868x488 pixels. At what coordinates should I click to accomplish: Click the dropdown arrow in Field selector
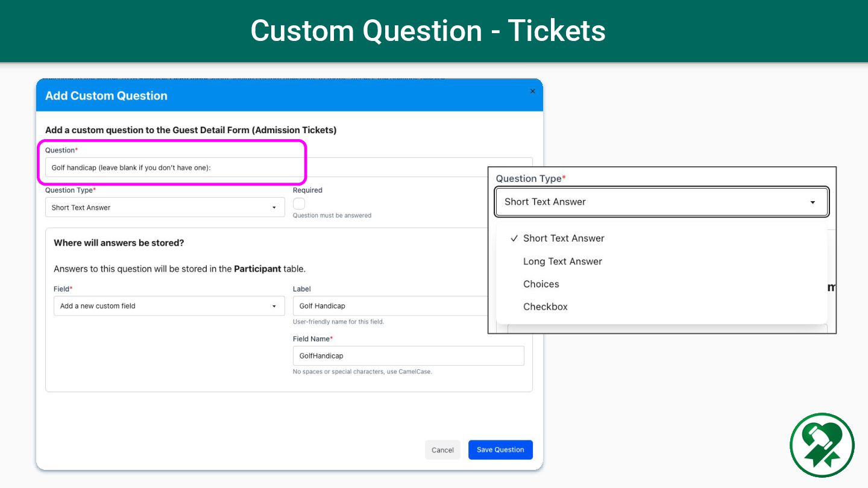click(x=274, y=306)
